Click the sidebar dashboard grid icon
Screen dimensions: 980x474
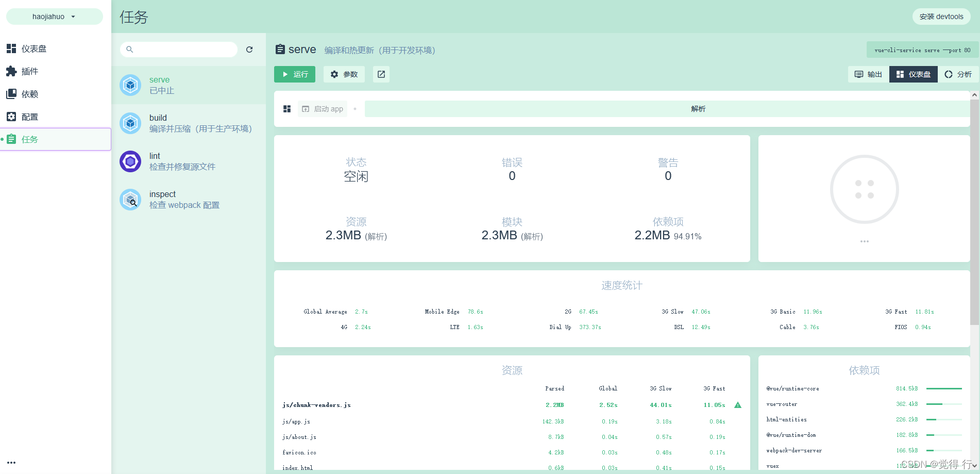click(x=11, y=48)
